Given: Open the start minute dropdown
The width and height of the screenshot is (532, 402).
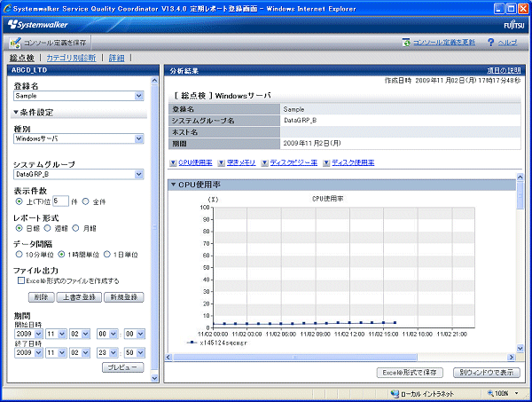Looking at the screenshot, I should pyautogui.click(x=140, y=334).
